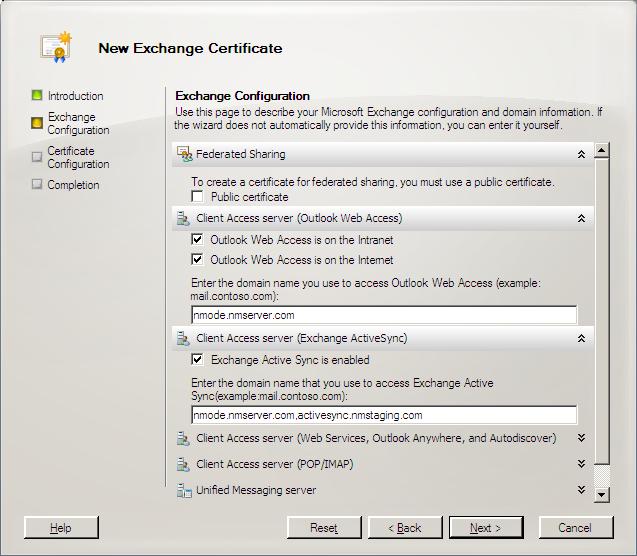This screenshot has width=637, height=556.
Task: Click the Unified Messaging server icon
Action: coord(184,491)
